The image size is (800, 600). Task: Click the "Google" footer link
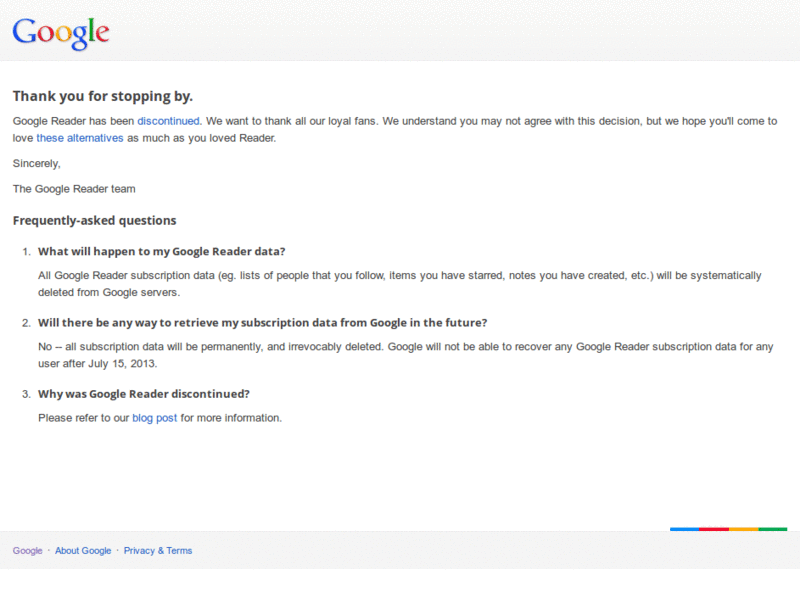click(x=28, y=551)
